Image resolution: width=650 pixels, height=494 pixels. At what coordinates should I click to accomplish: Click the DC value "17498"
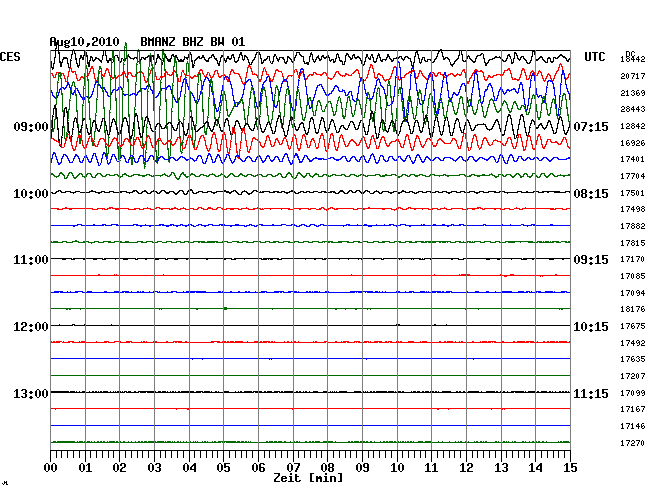coord(633,209)
